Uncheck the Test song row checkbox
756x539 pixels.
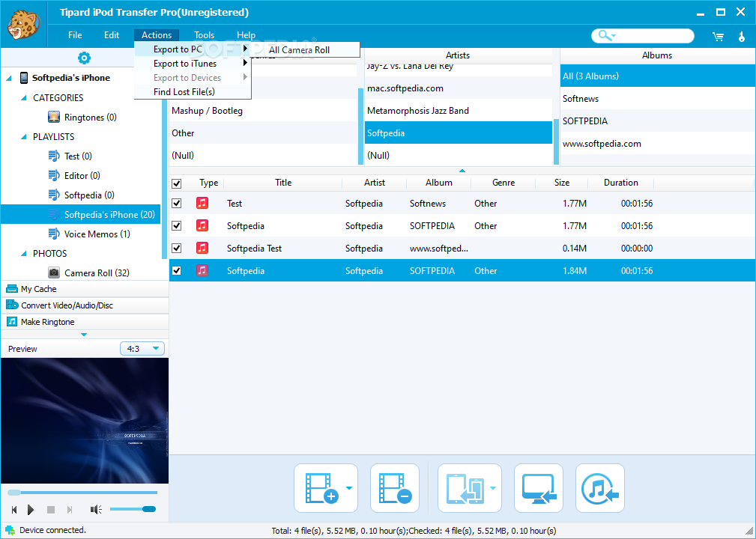(177, 203)
